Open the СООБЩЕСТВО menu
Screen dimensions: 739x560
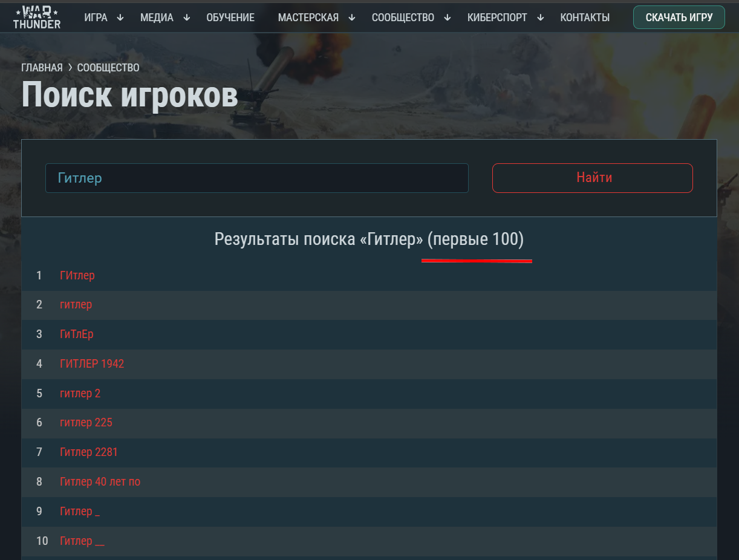coord(403,18)
